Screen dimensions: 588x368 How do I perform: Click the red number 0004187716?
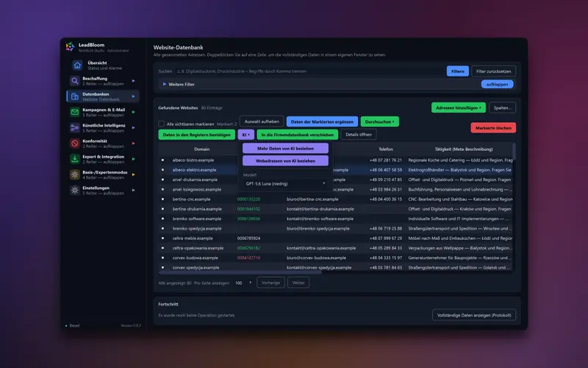[x=248, y=258]
